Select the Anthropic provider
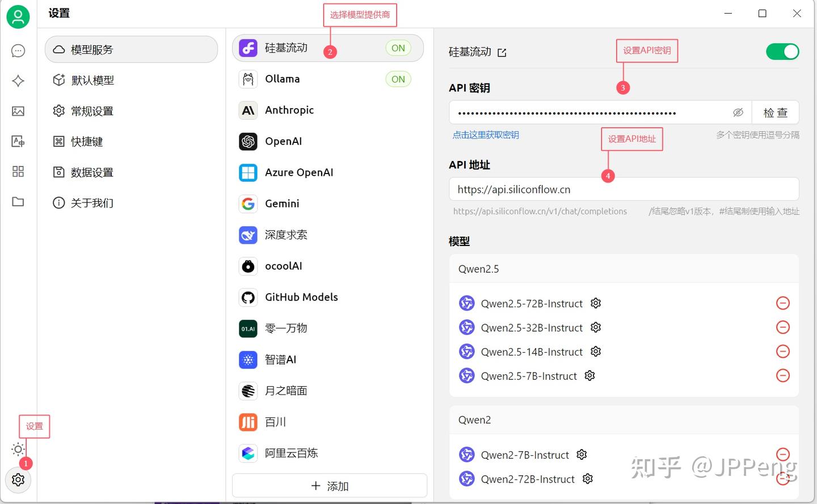 [x=328, y=110]
